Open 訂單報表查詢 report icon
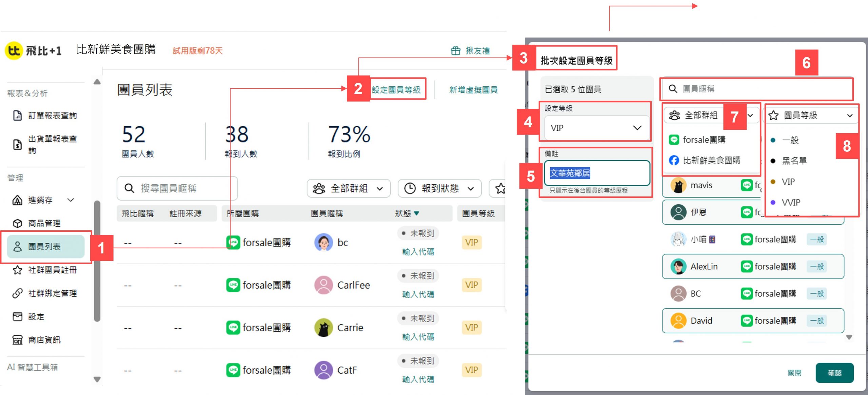 [17, 116]
